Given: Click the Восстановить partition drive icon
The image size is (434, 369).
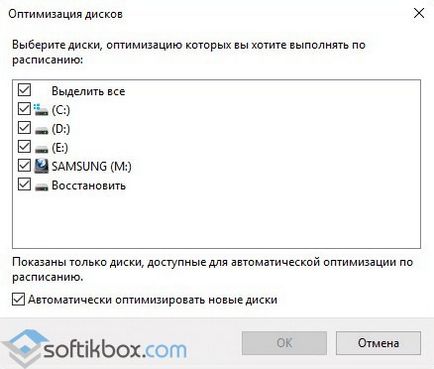Looking at the screenshot, I should 41,187.
